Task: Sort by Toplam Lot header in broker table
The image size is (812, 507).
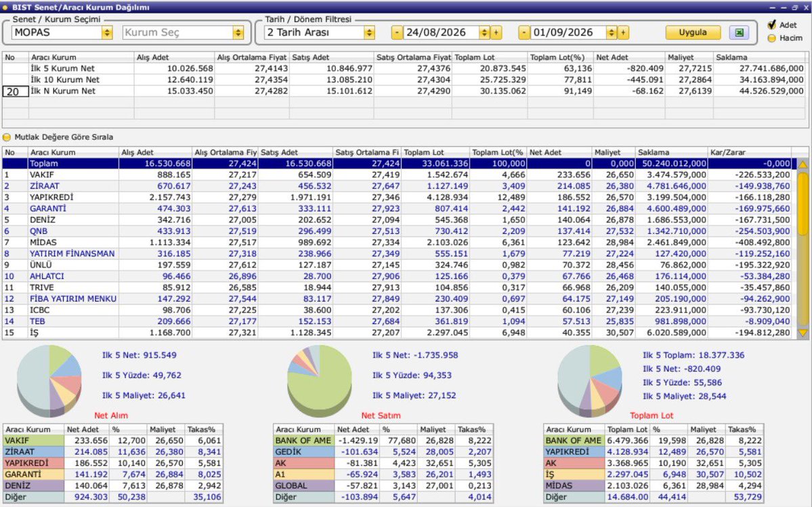Action: pyautogui.click(x=435, y=153)
